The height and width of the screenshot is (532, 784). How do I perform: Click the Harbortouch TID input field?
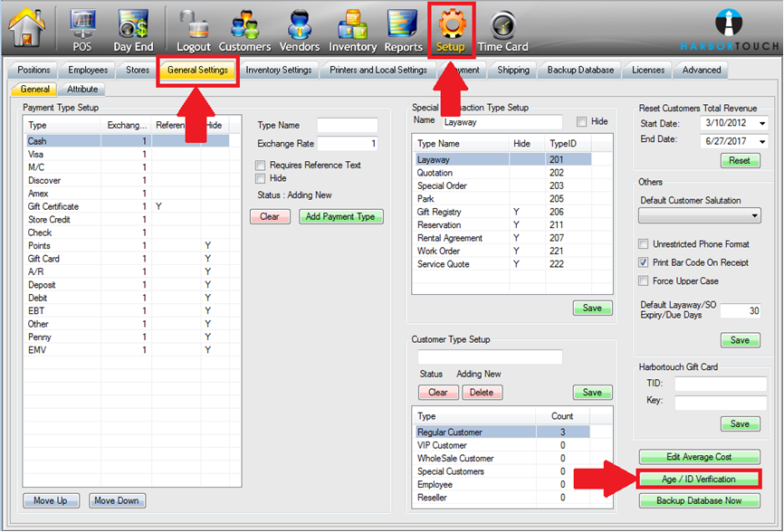pos(720,384)
